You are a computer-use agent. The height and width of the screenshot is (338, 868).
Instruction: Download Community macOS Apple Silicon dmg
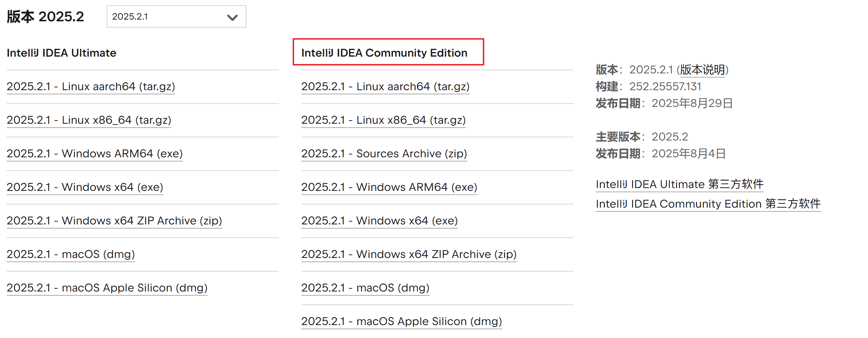(401, 321)
